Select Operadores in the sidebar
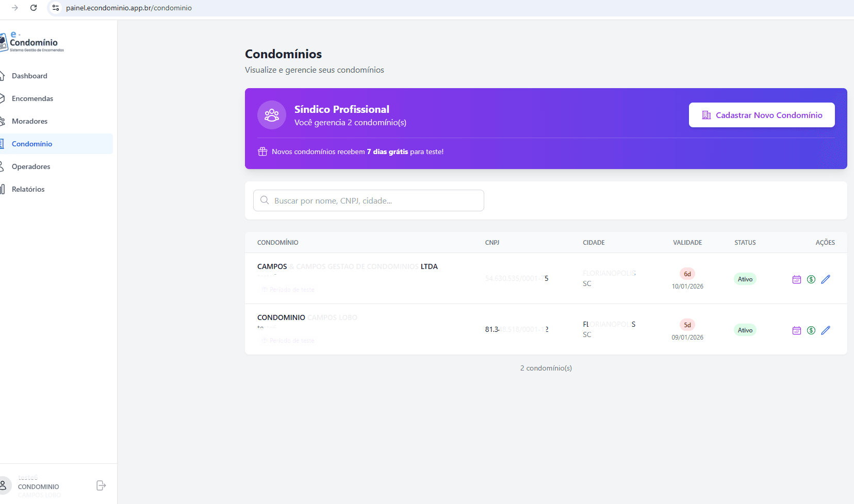854x504 pixels. click(x=31, y=166)
